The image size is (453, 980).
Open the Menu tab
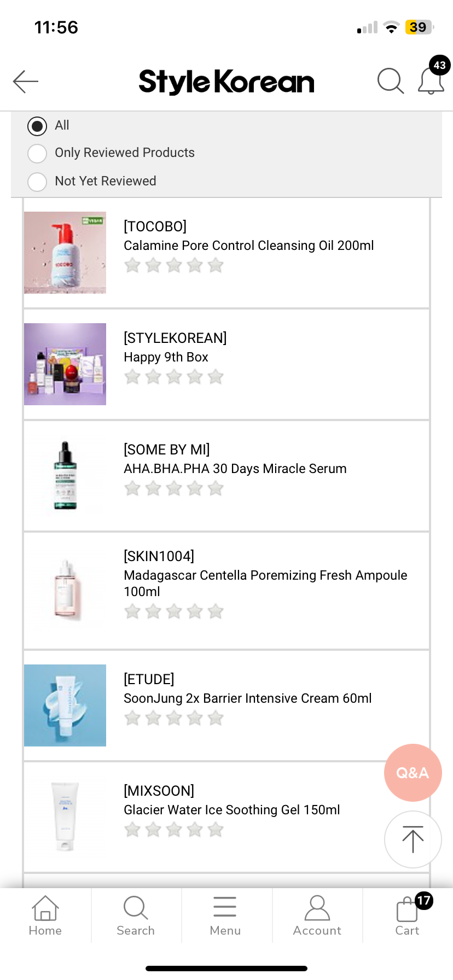[225, 915]
